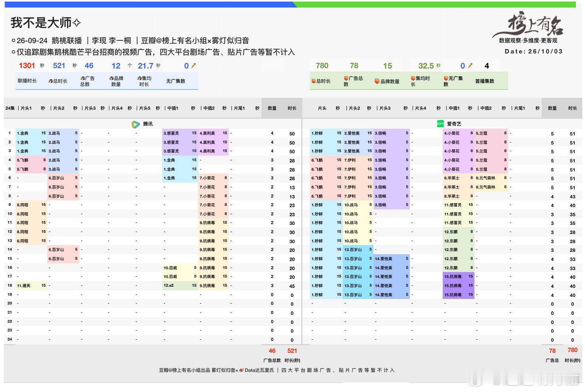Click the 11.德芙 cell in episode 18
This screenshot has height=392, width=585.
click(x=31, y=285)
